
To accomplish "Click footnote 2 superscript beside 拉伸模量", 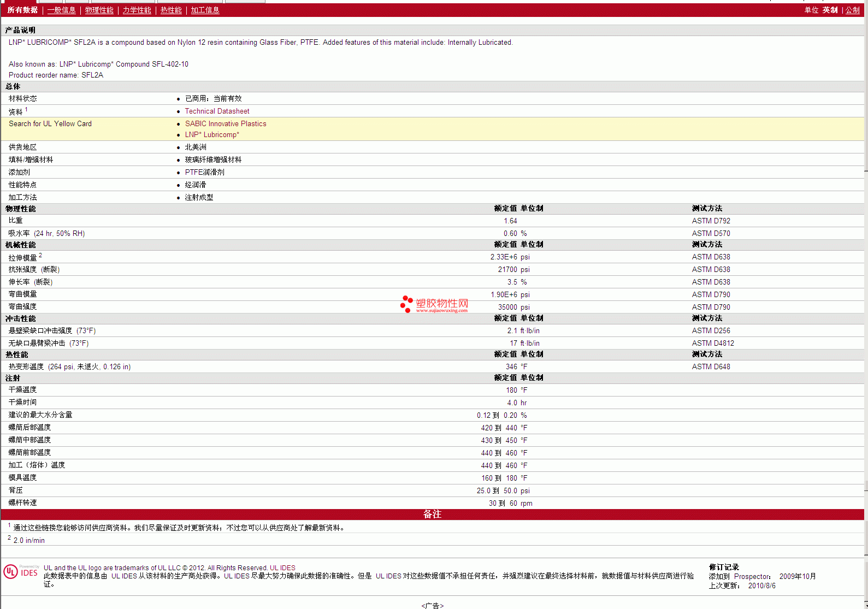I will [x=40, y=255].
